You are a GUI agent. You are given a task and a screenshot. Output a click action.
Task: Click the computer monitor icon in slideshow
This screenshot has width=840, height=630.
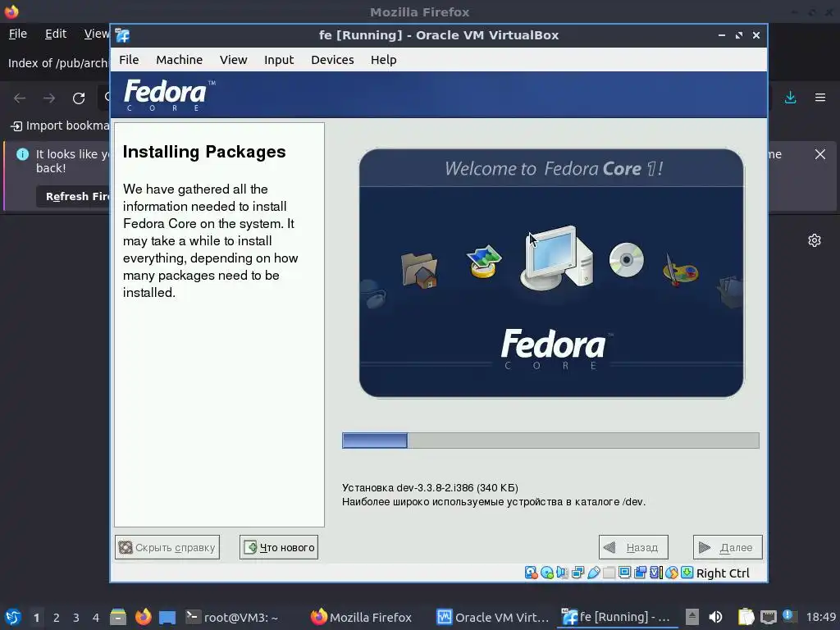point(557,258)
